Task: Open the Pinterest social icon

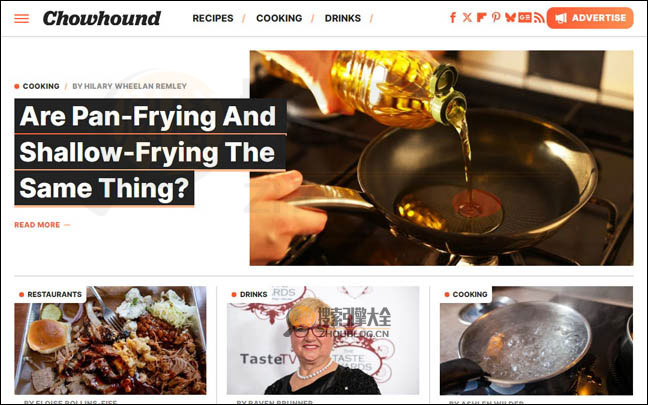Action: [x=496, y=17]
